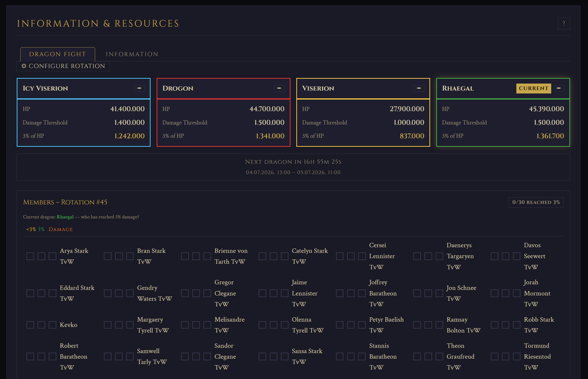The width and height of the screenshot is (588, 379).
Task: Check first box for Tormund Riesentod TvW
Action: (494, 356)
